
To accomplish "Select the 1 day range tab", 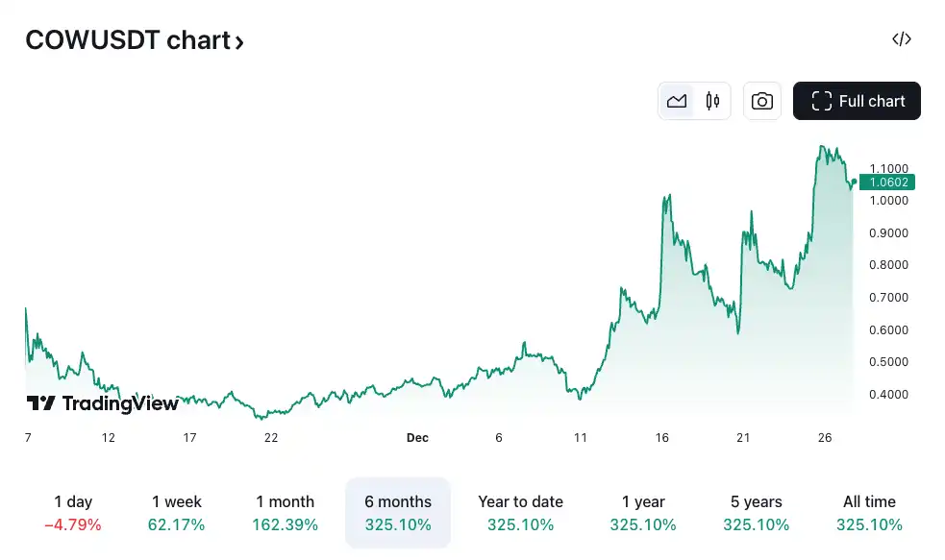I will point(73,513).
